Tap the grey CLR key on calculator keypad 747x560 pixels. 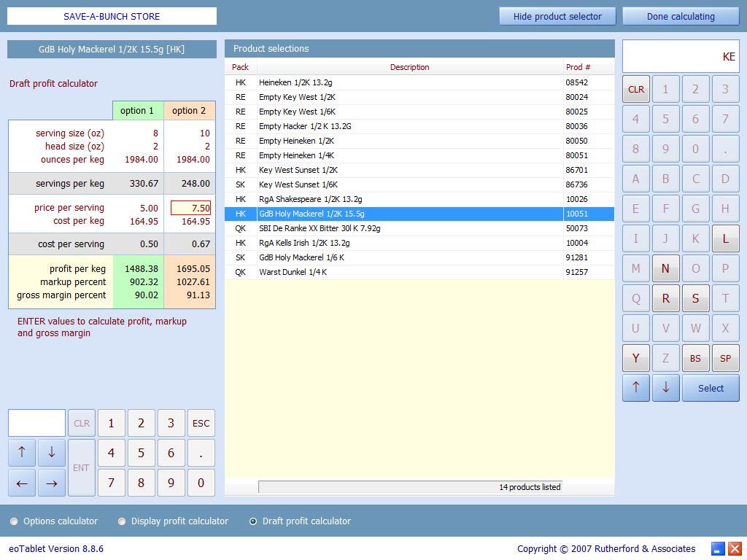[82, 423]
